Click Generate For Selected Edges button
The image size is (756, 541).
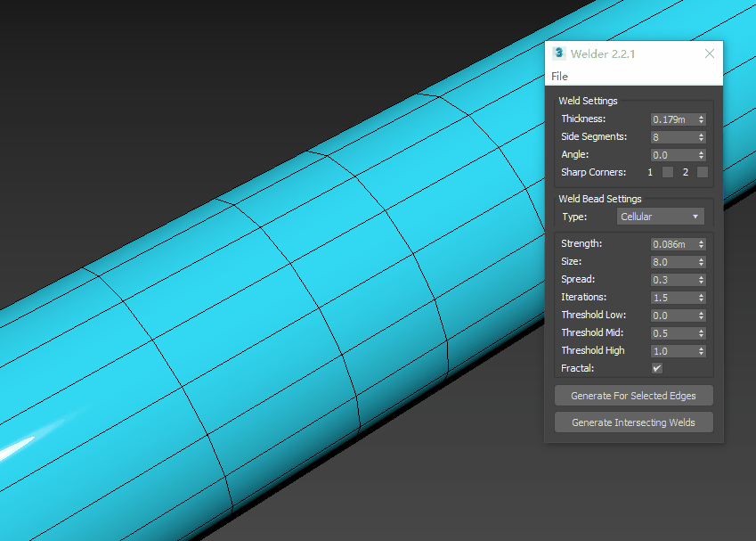[x=633, y=396]
